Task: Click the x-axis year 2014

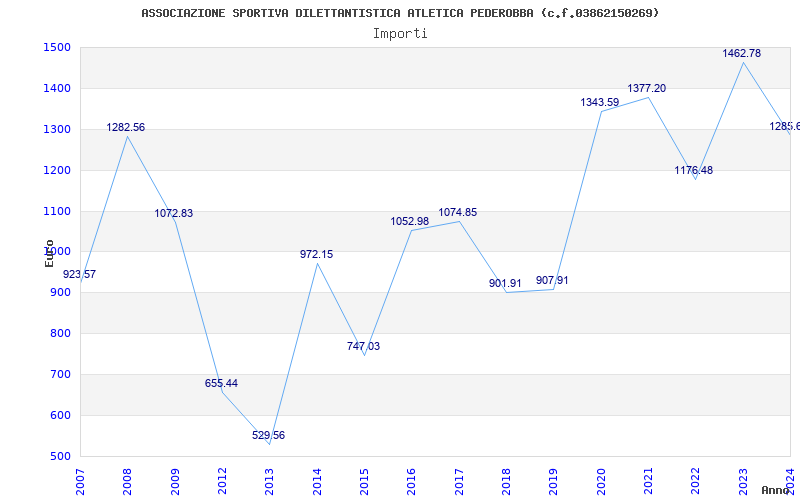Action: pyautogui.click(x=317, y=482)
